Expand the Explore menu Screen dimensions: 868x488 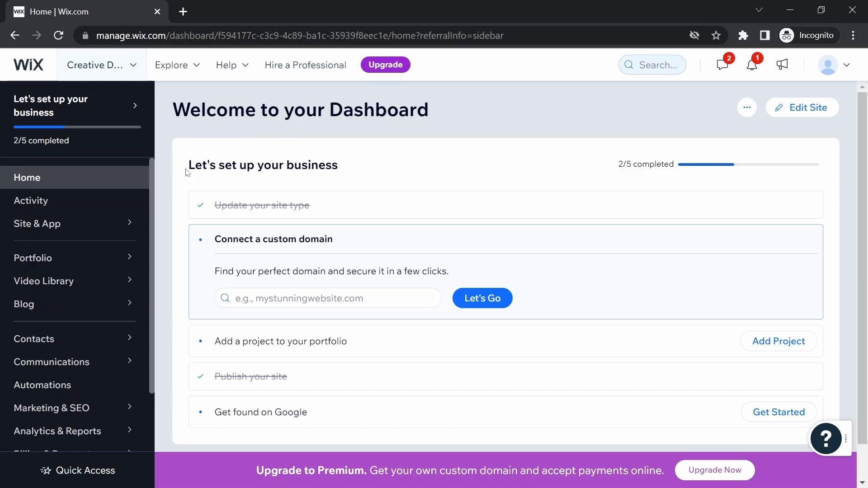pos(177,65)
